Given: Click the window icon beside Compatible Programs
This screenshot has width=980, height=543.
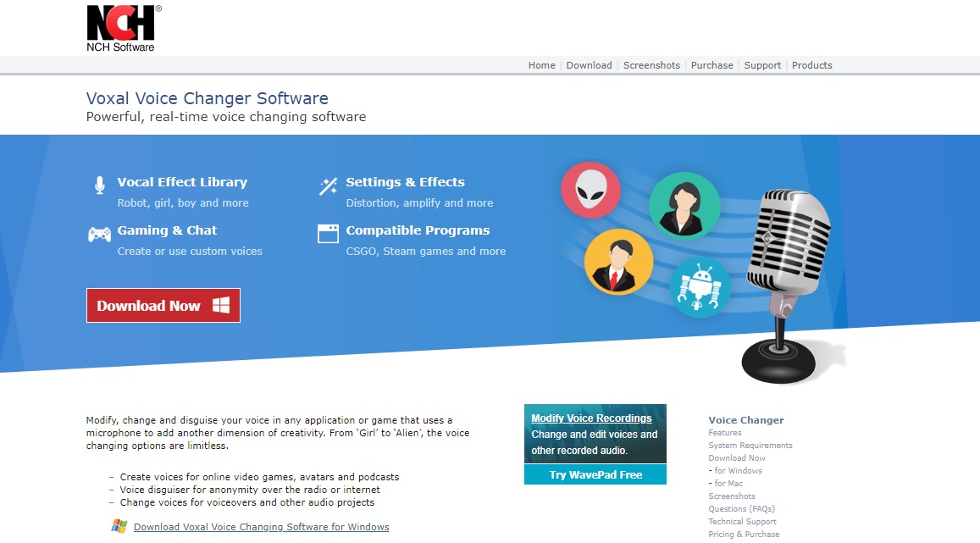Looking at the screenshot, I should 328,234.
